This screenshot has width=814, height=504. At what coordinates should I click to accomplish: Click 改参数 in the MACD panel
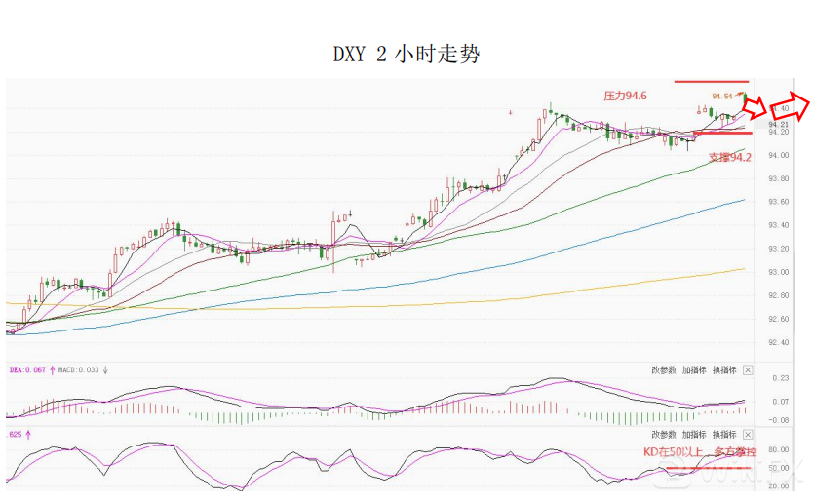pos(664,370)
